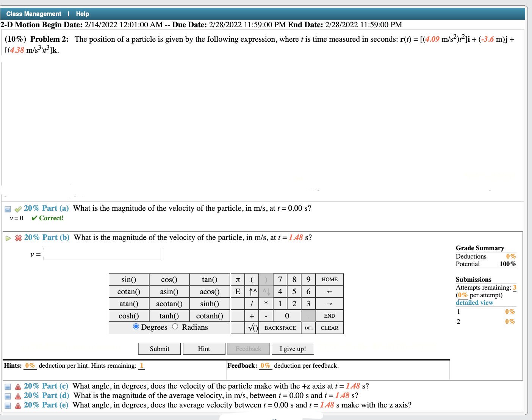Click the divide slash key
Screen dimensions: 532x420
tap(252, 304)
